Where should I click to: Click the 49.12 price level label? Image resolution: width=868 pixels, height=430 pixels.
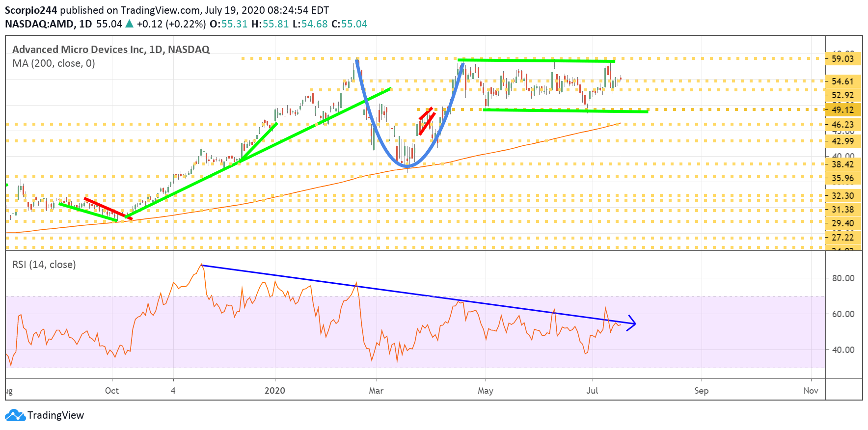[x=843, y=110]
